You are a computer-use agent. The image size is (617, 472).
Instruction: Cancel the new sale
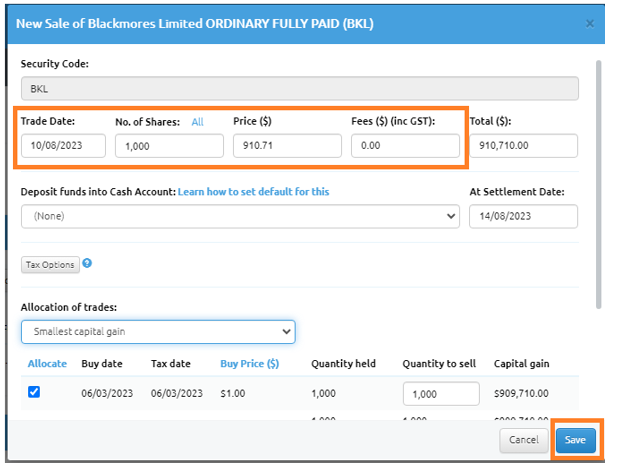(x=524, y=440)
